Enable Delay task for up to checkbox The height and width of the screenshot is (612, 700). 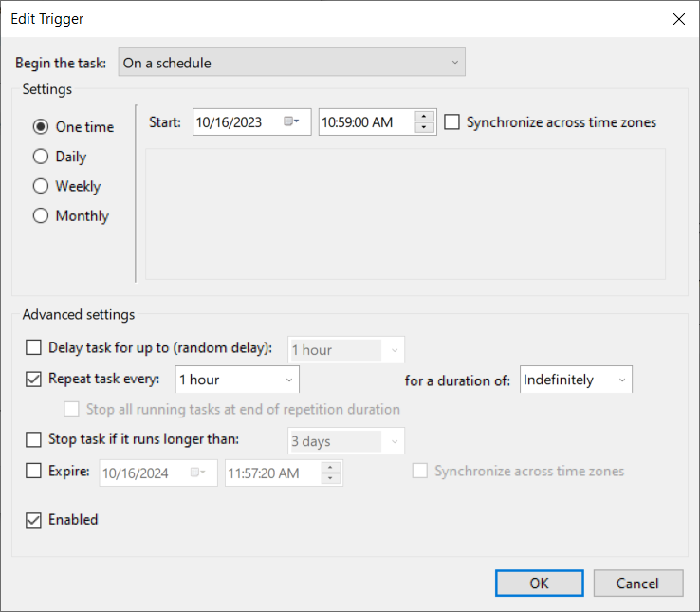(34, 348)
